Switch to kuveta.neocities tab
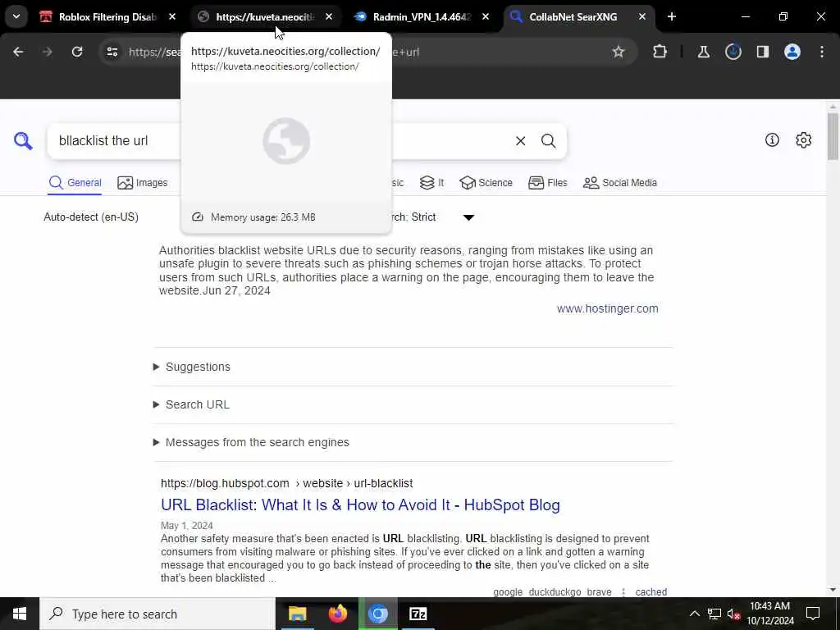The height and width of the screenshot is (630, 840). (264, 17)
